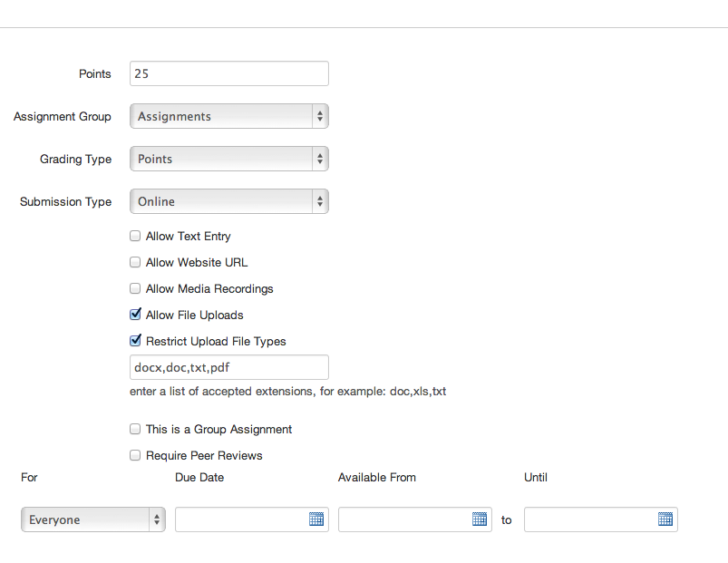
Task: Open the Submission Type Online dropdown
Action: point(229,201)
